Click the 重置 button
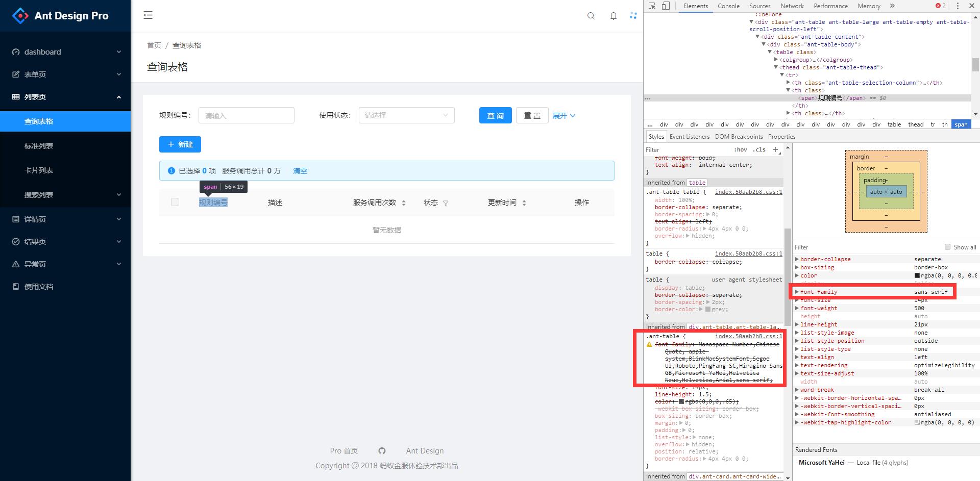This screenshot has height=481, width=980. pos(532,115)
